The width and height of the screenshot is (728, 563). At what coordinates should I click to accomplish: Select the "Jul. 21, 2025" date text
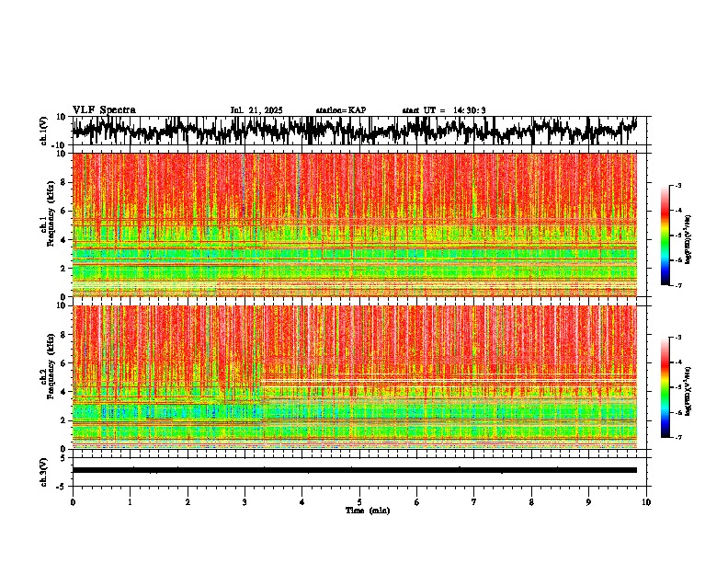click(x=256, y=110)
